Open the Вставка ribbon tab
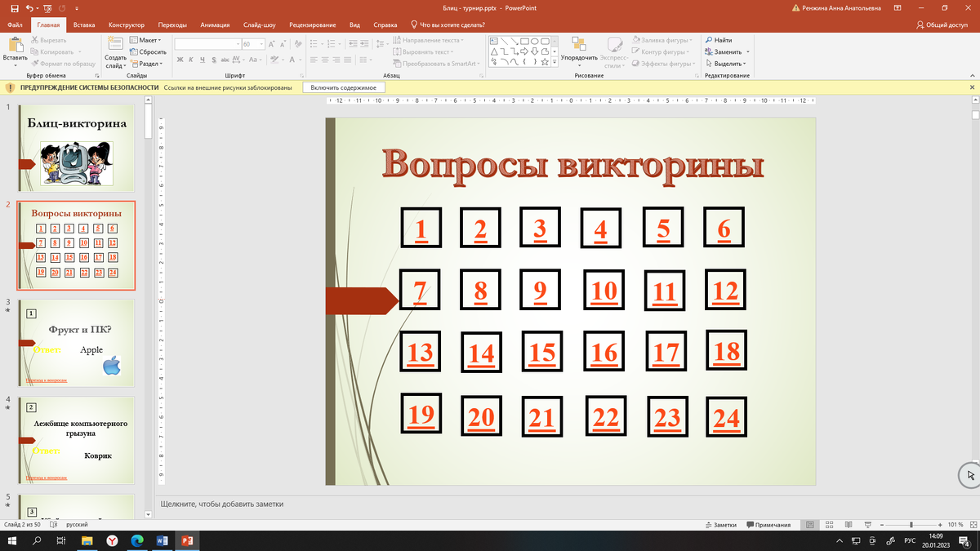 [84, 25]
